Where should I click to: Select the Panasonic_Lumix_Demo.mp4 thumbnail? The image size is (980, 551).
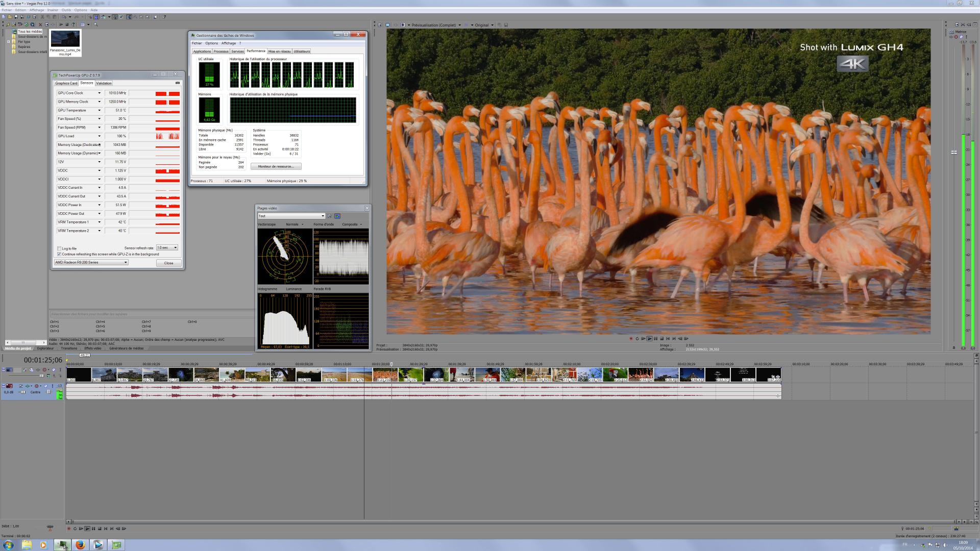[65, 39]
